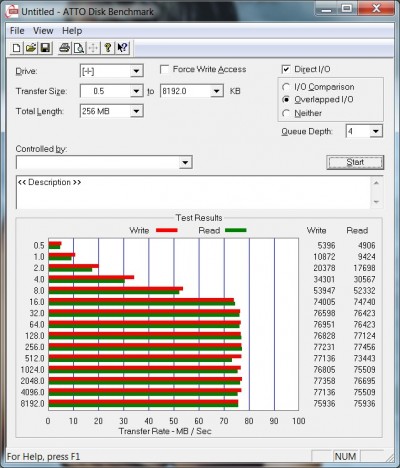
Task: Click the write value 34301
Action: coord(324,279)
